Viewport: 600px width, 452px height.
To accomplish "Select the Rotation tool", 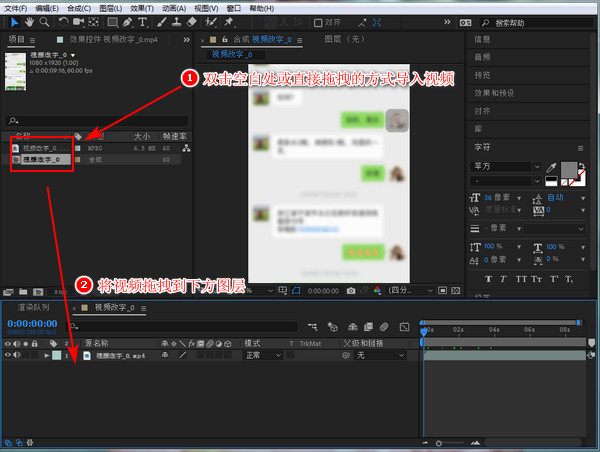I will click(x=64, y=21).
